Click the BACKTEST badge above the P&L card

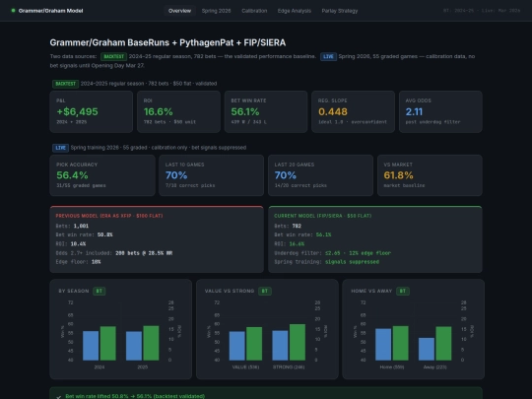pos(65,84)
